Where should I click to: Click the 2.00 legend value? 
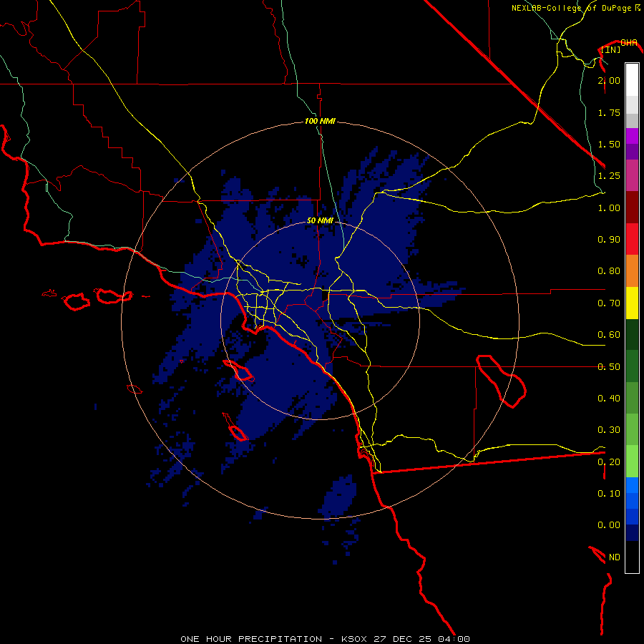[609, 80]
